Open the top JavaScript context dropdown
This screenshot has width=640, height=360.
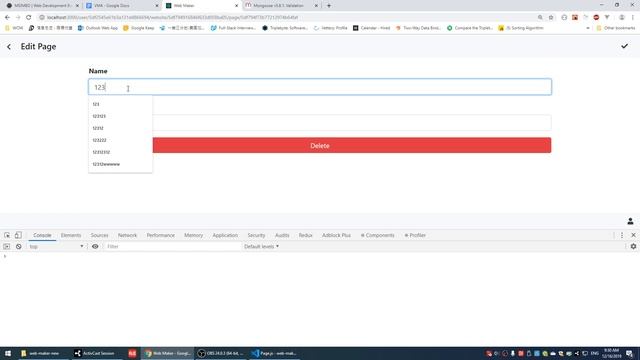[56, 247]
